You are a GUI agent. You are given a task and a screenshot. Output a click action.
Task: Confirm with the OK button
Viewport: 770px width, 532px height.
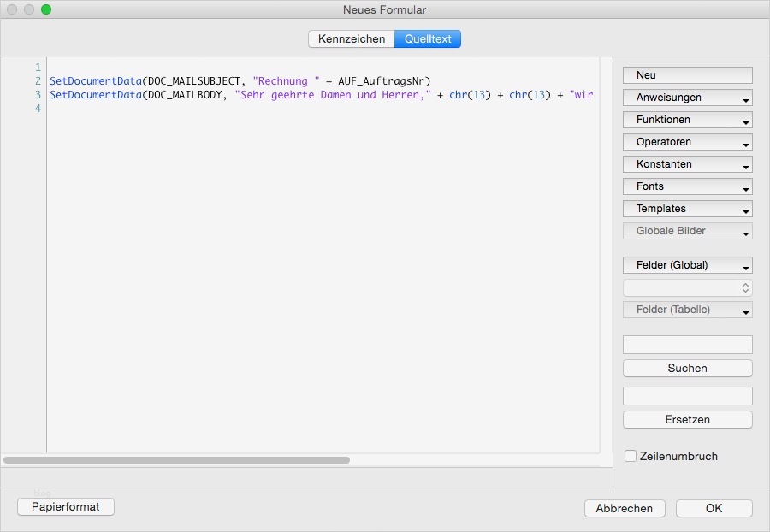714,508
